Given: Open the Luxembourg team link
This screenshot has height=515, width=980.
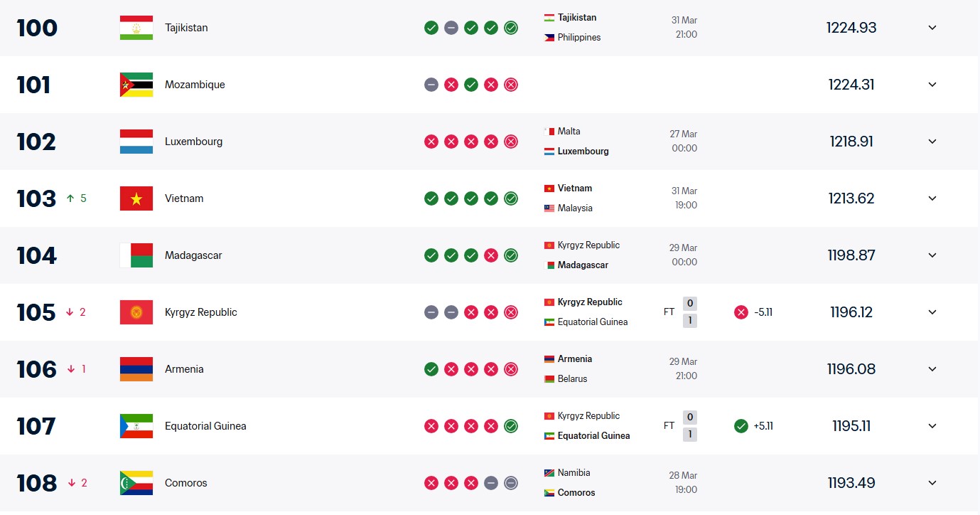Looking at the screenshot, I should coord(193,142).
